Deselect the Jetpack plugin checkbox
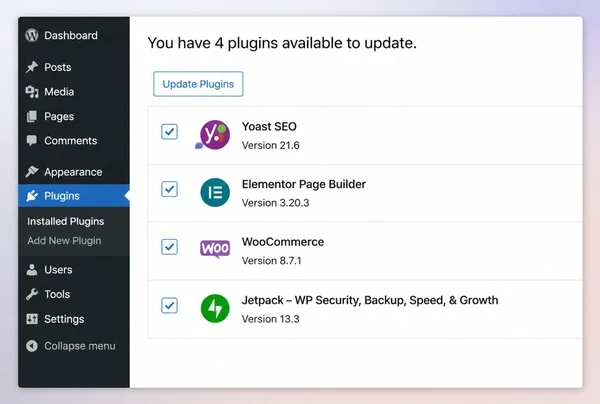The width and height of the screenshot is (600, 404). [169, 305]
